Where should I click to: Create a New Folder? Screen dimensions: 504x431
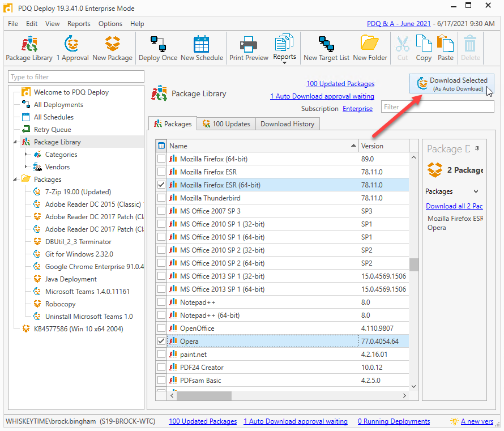click(370, 48)
